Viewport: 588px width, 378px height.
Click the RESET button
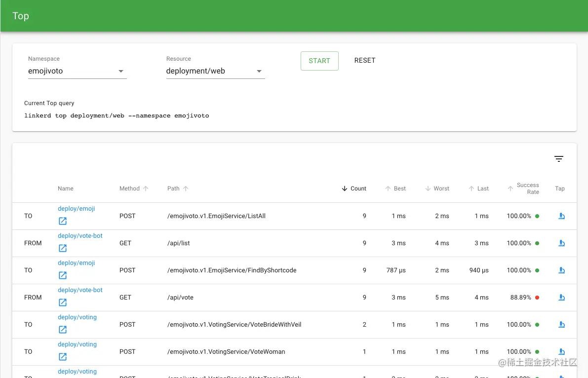[364, 60]
